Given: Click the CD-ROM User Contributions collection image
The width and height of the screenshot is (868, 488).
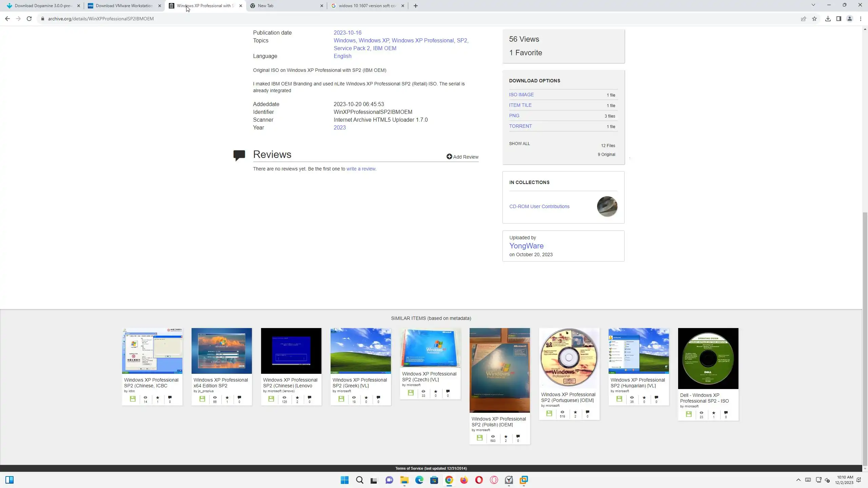Looking at the screenshot, I should 607,206.
